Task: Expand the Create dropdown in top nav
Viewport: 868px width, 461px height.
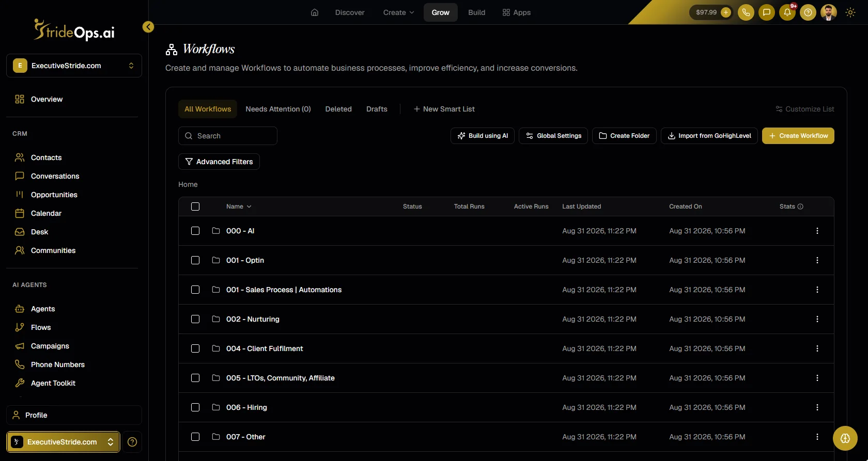Action: pos(398,12)
